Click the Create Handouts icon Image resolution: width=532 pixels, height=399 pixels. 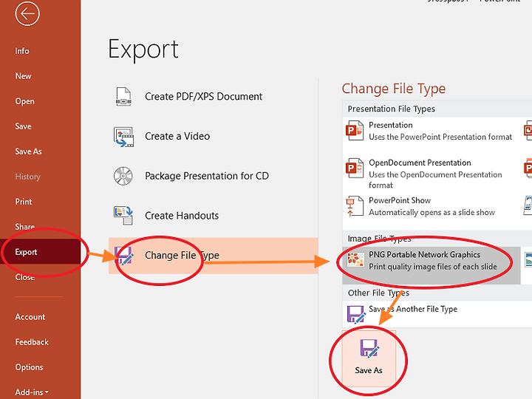point(123,216)
